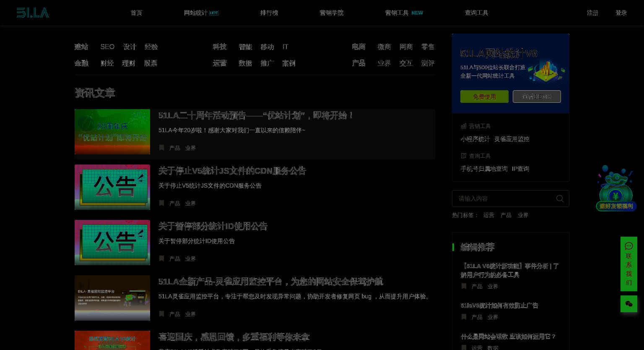Select the 经验 category
This screenshot has width=644, height=350.
click(x=151, y=47)
